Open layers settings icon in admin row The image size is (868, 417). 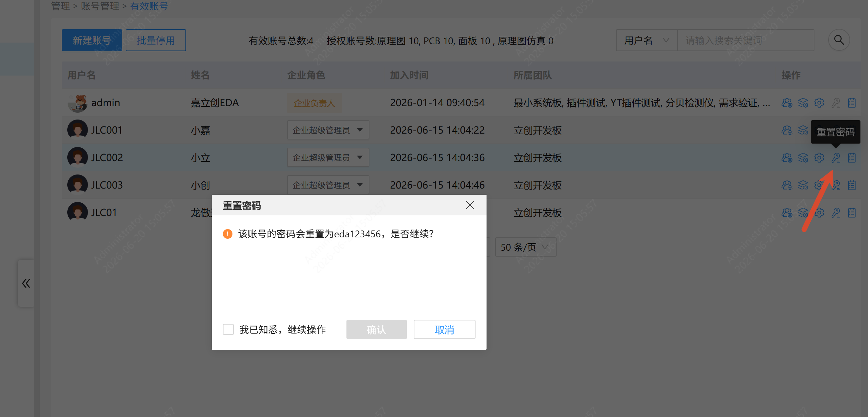click(x=803, y=103)
